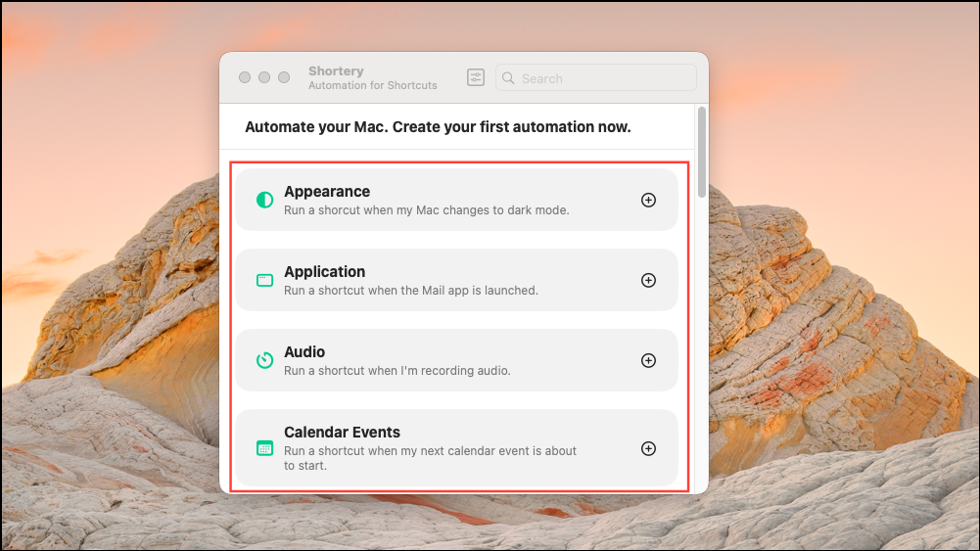The image size is (980, 551).
Task: Click the Appearance half-circle icon
Action: click(264, 200)
